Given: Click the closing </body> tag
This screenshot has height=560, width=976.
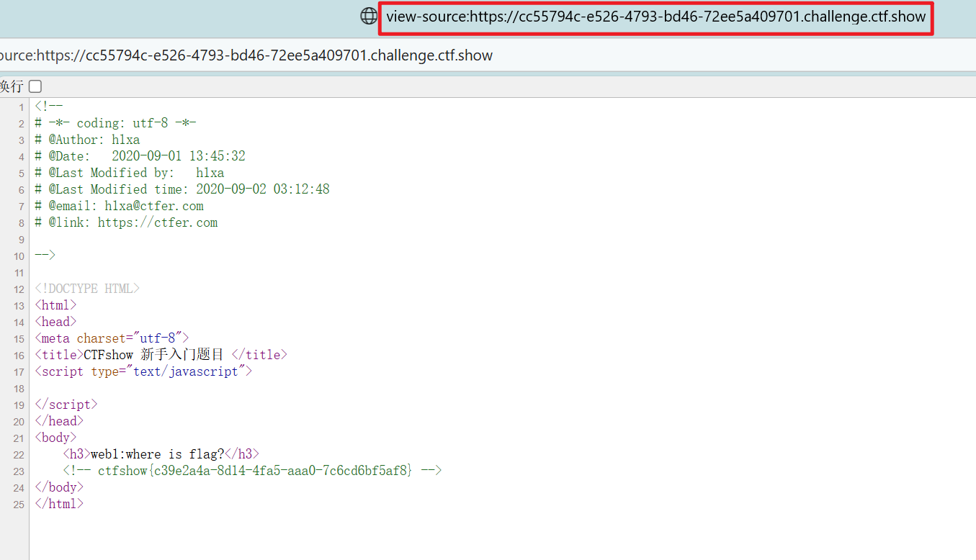Looking at the screenshot, I should pyautogui.click(x=59, y=487).
